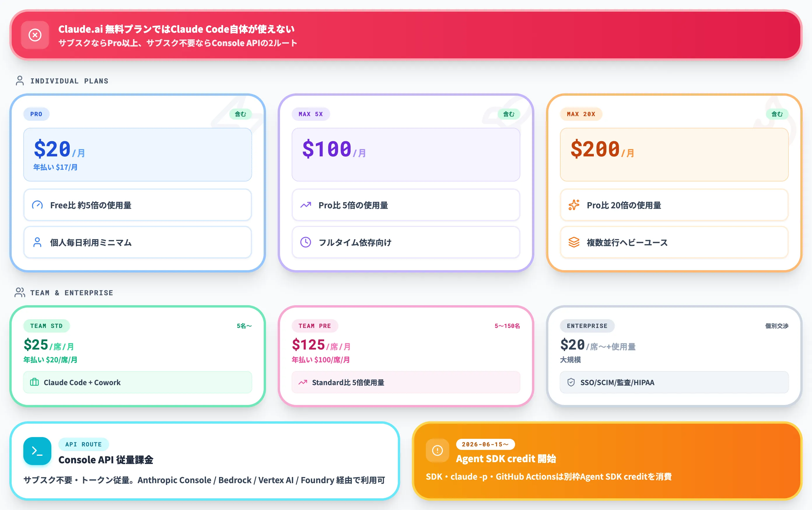Click the TEAM & ENTERPRISE section heading

pos(72,293)
